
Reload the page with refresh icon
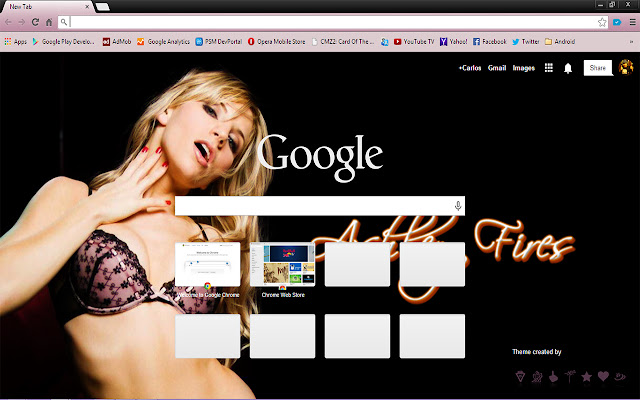(x=36, y=22)
